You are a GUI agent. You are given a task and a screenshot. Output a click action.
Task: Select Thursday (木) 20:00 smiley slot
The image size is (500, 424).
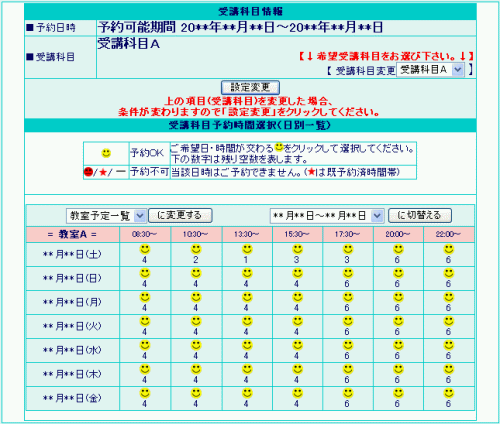pyautogui.click(x=398, y=369)
